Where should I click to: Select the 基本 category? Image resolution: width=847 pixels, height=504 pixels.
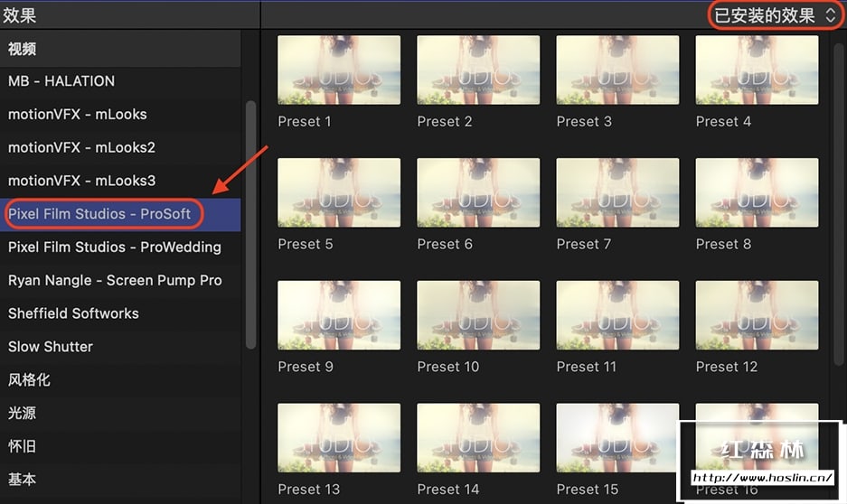[120, 480]
